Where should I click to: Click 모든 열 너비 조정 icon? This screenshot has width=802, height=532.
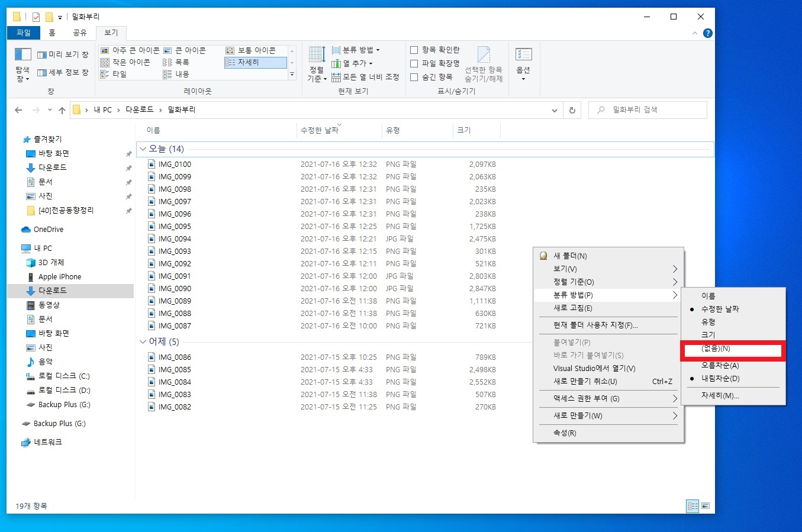336,77
